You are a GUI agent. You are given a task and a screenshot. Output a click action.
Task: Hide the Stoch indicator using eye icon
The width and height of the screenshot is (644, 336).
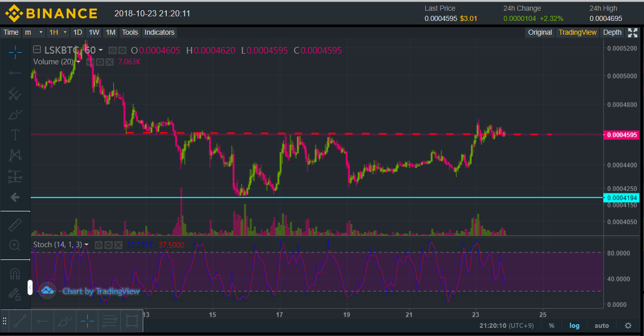[x=99, y=245]
